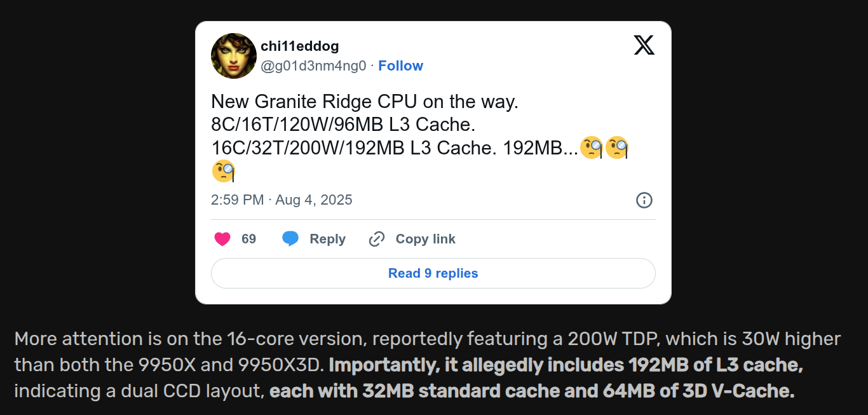Viewport: 868px width, 415px height.
Task: Click the blue reply speech bubble icon
Action: tap(290, 239)
